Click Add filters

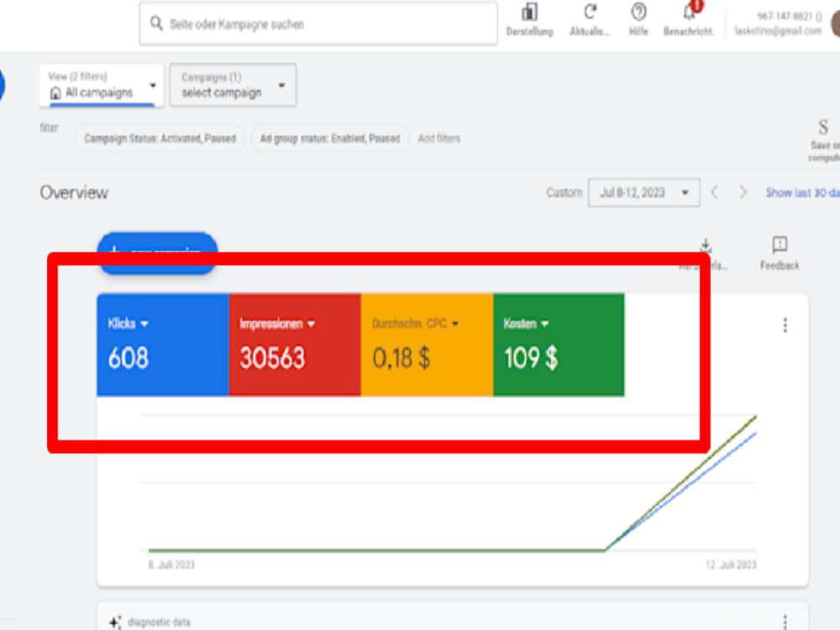click(438, 139)
